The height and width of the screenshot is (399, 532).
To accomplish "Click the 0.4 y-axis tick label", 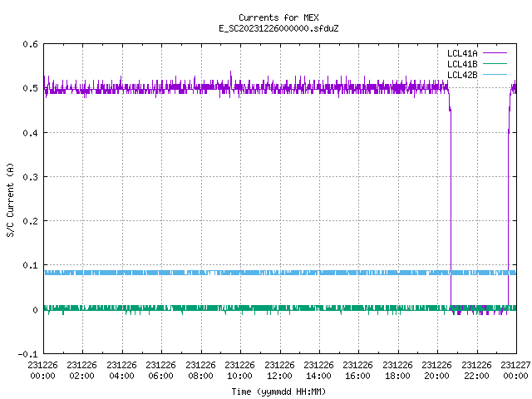I will click(30, 133).
